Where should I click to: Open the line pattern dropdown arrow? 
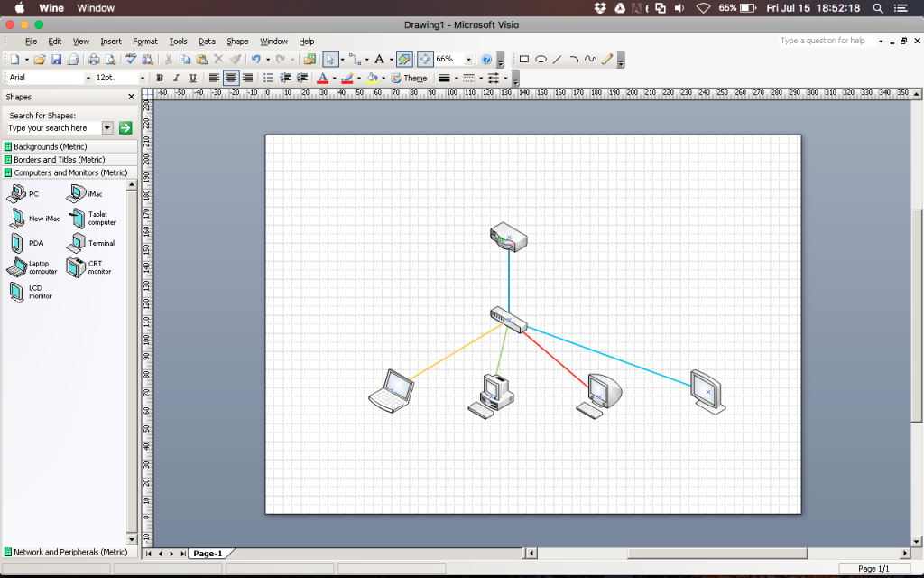pos(481,78)
